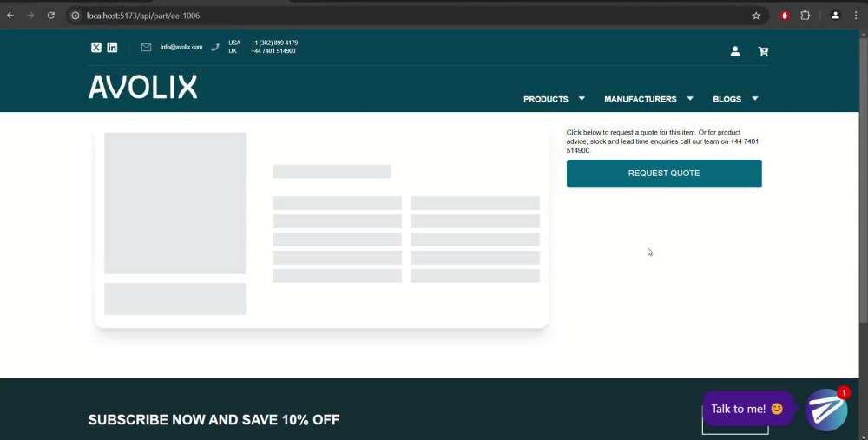The height and width of the screenshot is (440, 868).
Task: Open the red browser extension icon
Action: click(x=785, y=16)
